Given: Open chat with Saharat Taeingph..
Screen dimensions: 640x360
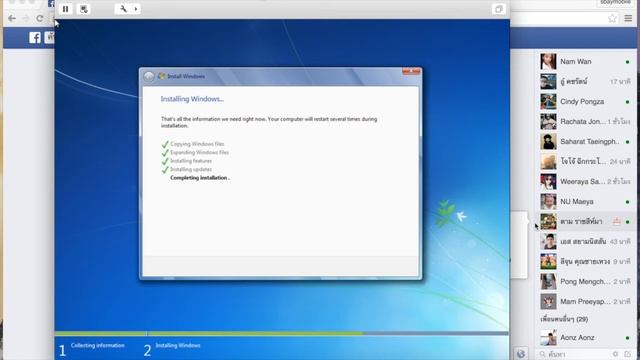Looking at the screenshot, I should click(585, 142).
